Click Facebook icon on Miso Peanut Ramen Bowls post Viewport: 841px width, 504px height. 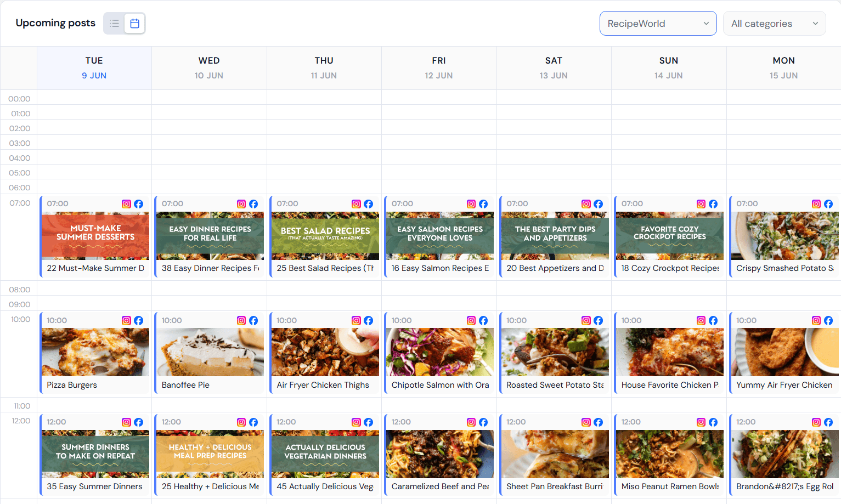point(713,422)
